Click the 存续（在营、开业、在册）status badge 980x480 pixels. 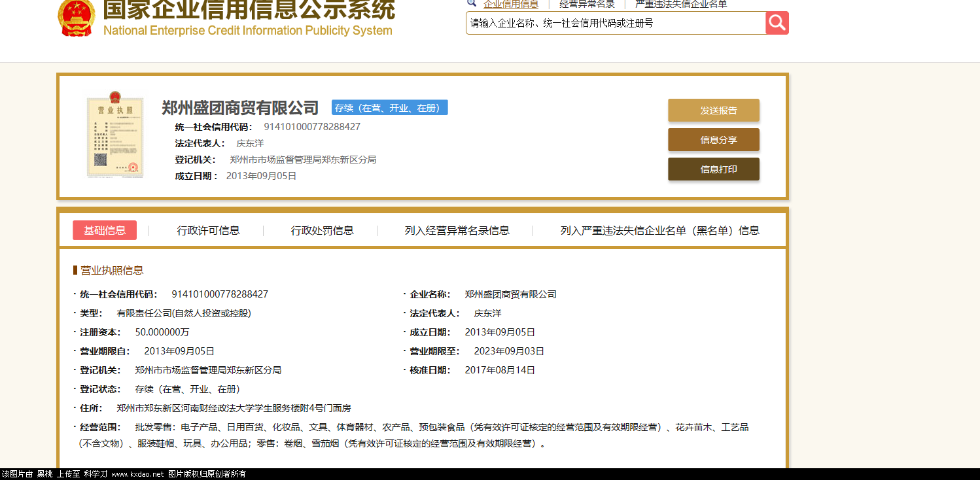389,108
